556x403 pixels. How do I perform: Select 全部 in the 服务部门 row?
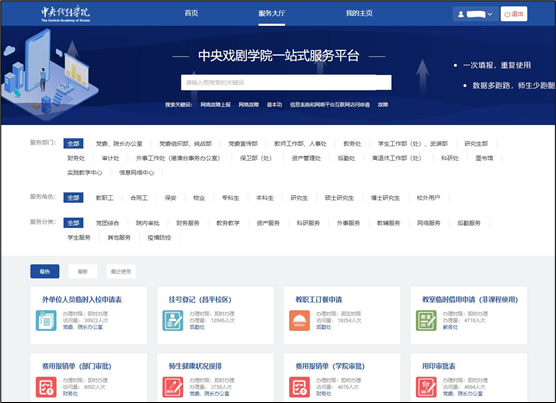[73, 144]
